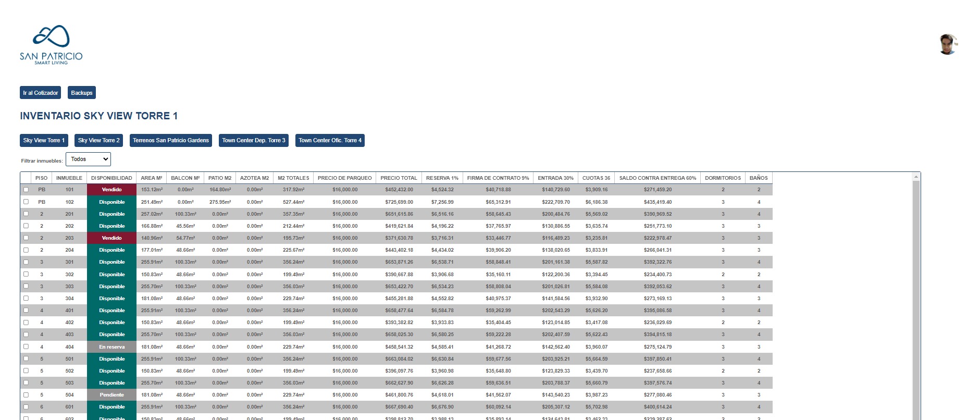Click the M2 TOTALES column header

click(293, 178)
